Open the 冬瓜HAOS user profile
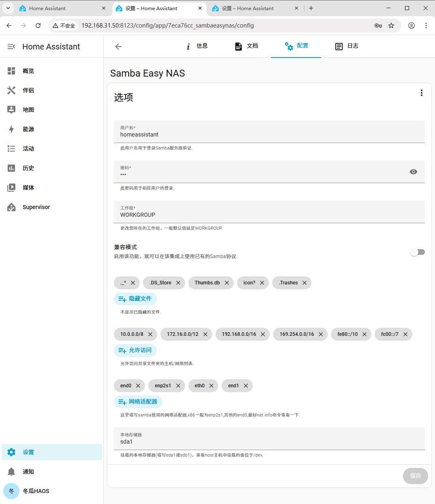The height and width of the screenshot is (504, 435). click(x=52, y=491)
